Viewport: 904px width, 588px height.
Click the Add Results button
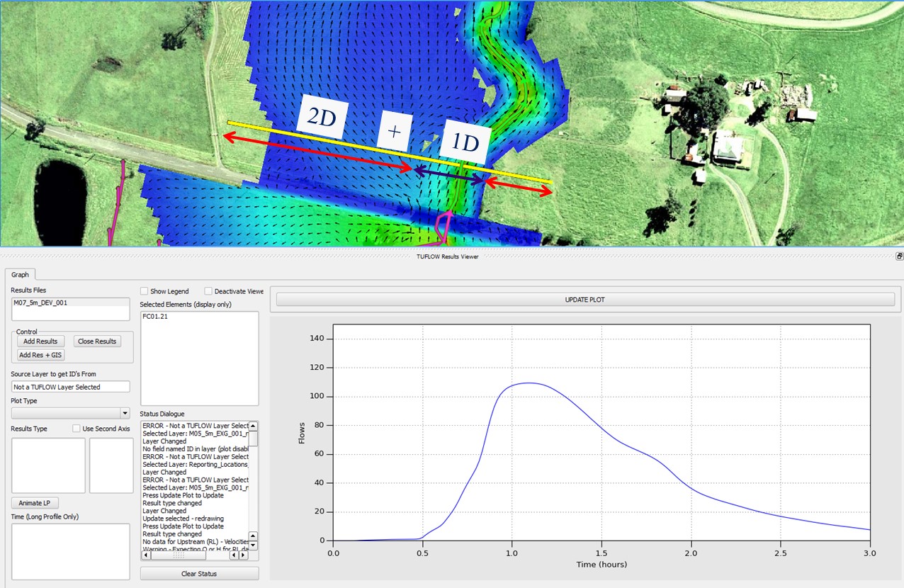[40, 341]
